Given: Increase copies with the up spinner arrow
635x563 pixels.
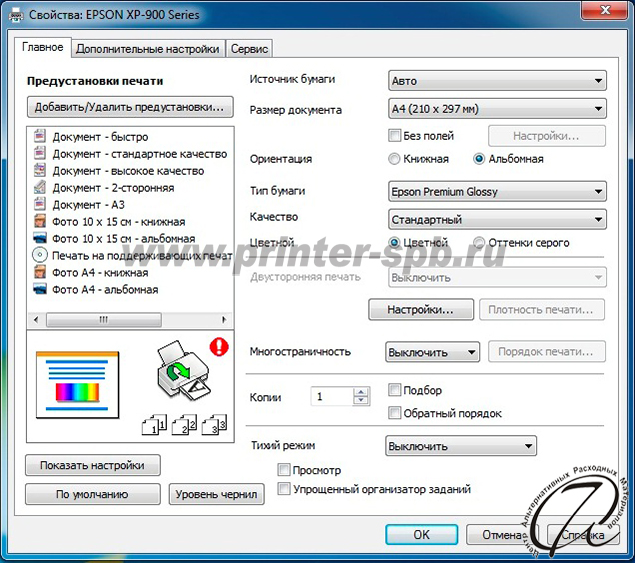Looking at the screenshot, I should click(360, 392).
